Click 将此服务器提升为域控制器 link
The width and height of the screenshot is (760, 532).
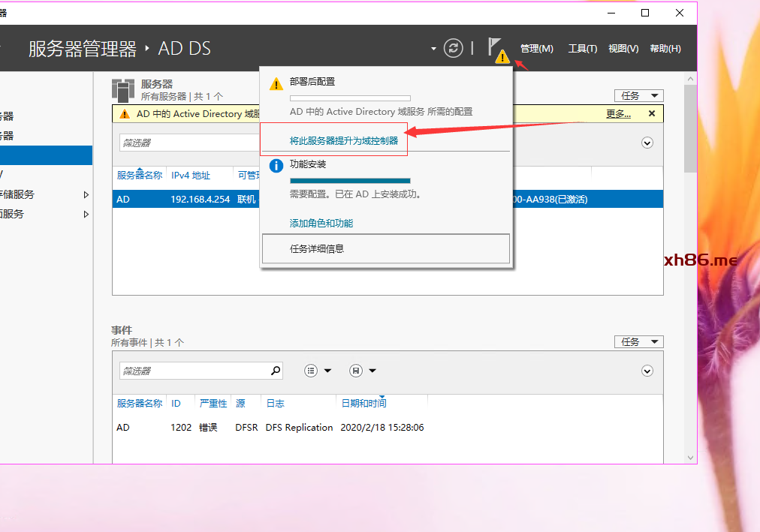tap(344, 140)
